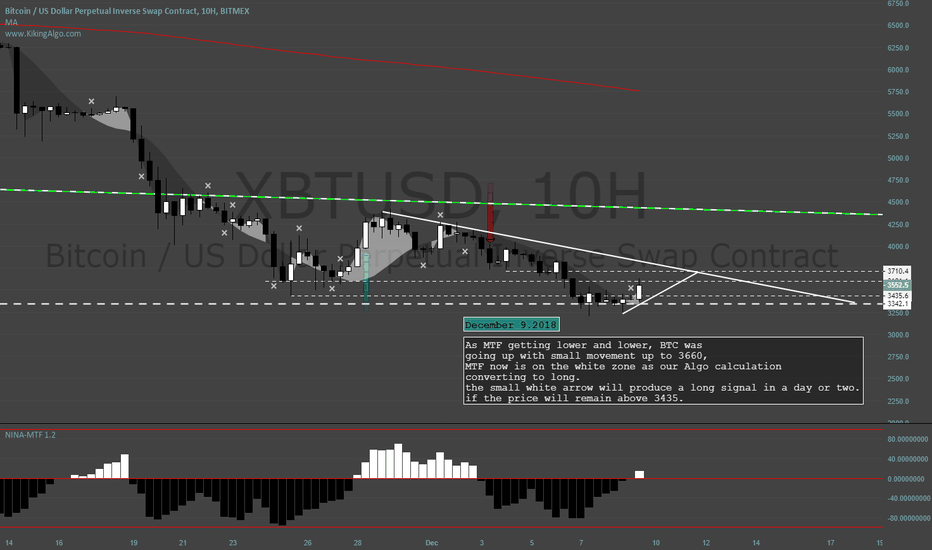
Task: Click 2250.0 on the price axis
Action: 898,401
